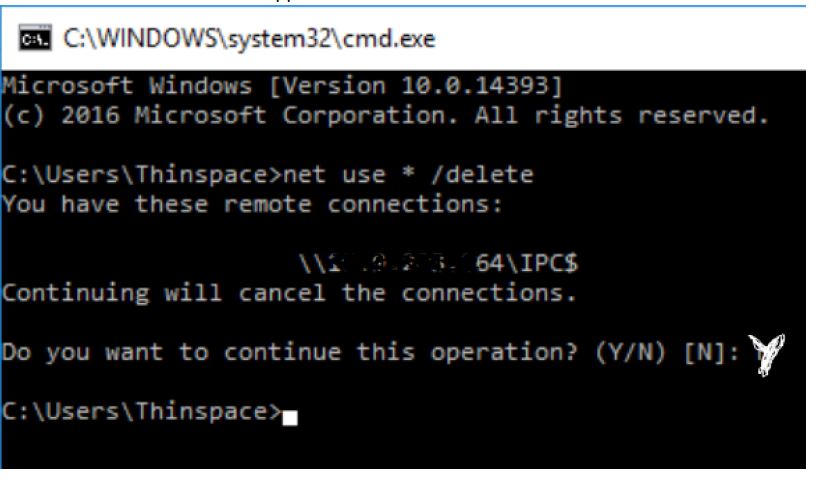Click 'You have these remote connections:' line
The height and width of the screenshot is (490, 824).
tap(252, 204)
